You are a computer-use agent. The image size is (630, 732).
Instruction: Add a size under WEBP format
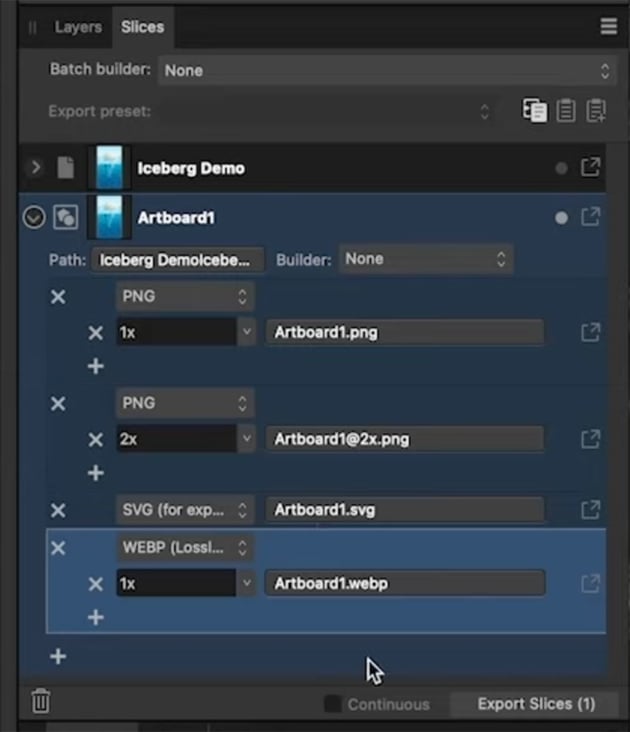(96, 617)
